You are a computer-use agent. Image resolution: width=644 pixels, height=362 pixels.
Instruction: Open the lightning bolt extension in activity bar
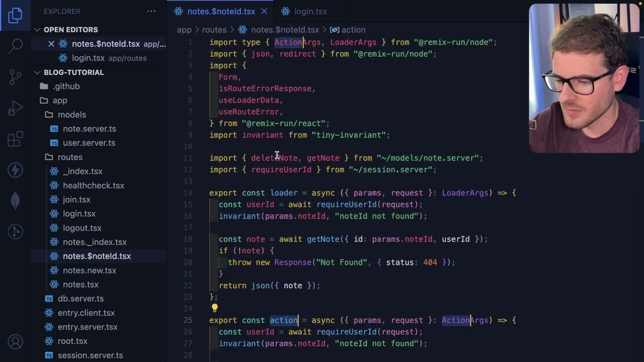click(16, 170)
